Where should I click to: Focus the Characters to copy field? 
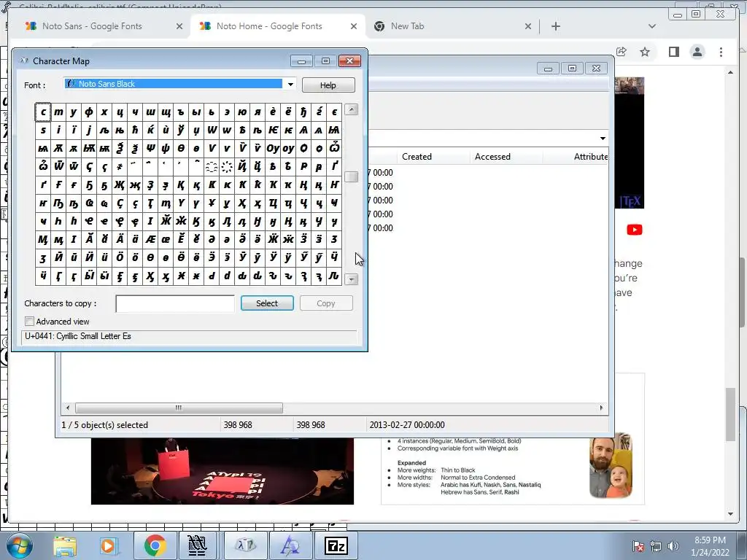pos(175,303)
